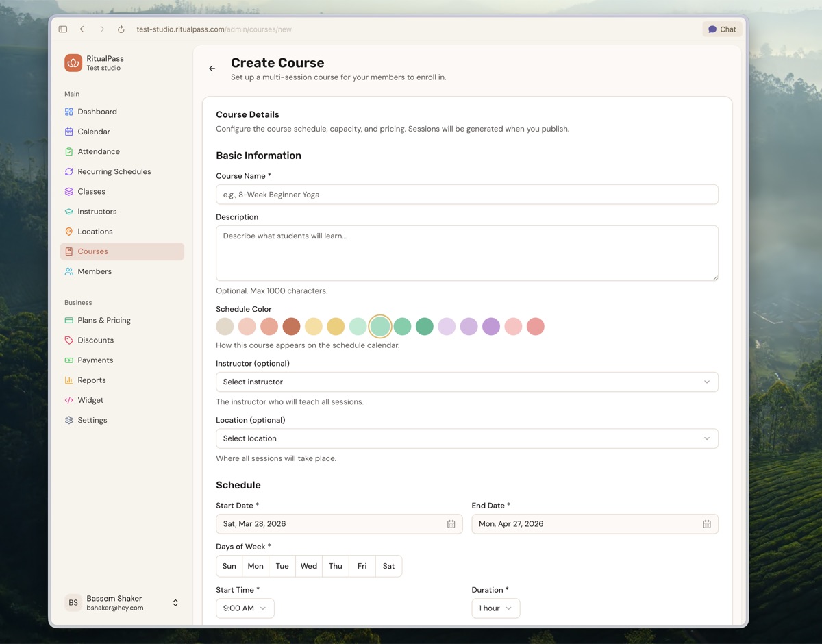Click the Widget code icon

pos(68,400)
